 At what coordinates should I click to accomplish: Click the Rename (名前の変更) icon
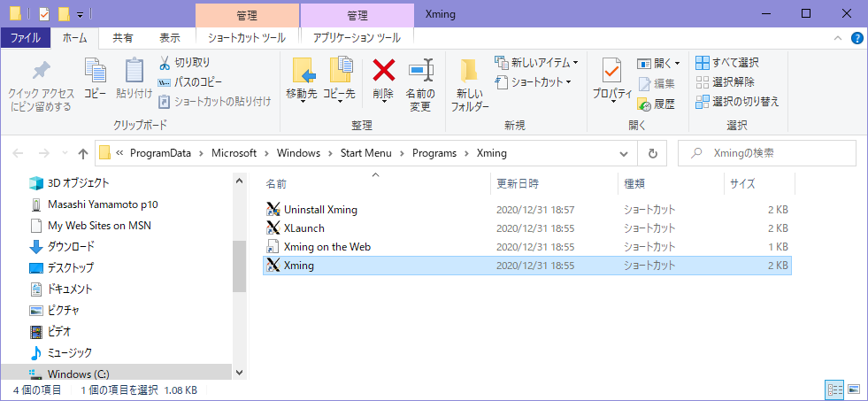pos(420,70)
